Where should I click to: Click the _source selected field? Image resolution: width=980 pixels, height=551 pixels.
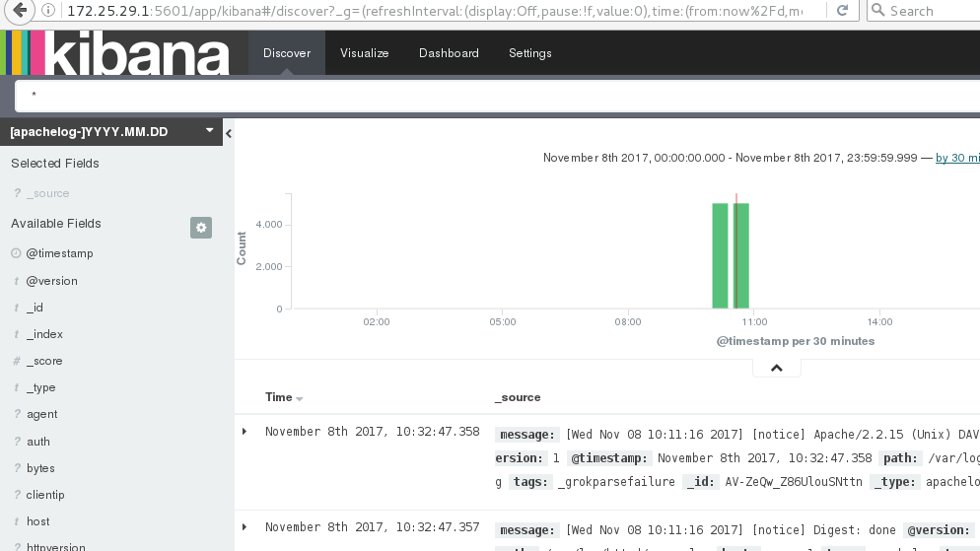[47, 193]
